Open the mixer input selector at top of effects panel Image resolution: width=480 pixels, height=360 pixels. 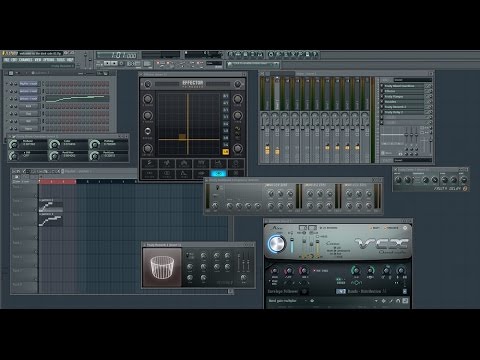[412, 80]
